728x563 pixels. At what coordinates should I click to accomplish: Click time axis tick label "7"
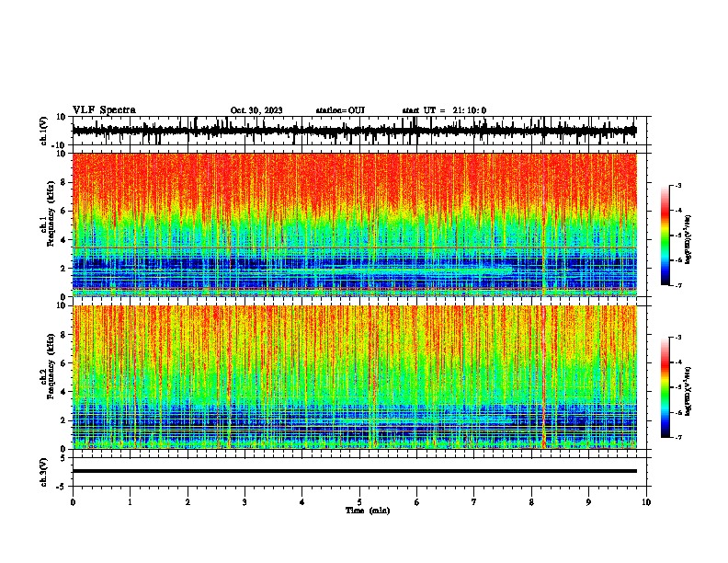[x=474, y=502]
